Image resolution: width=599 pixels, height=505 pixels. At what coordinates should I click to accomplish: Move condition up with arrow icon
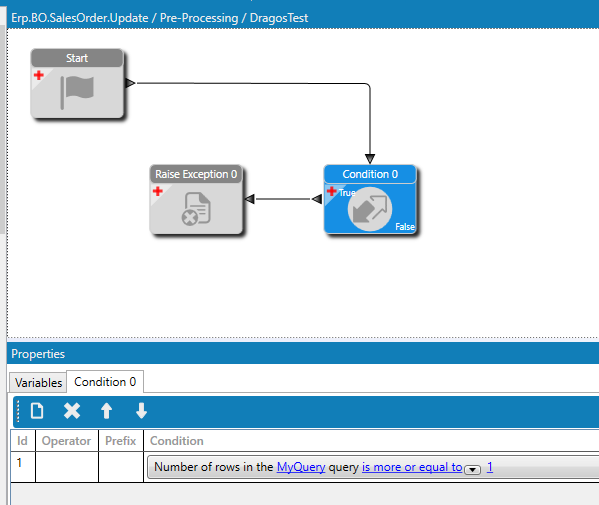[107, 411]
